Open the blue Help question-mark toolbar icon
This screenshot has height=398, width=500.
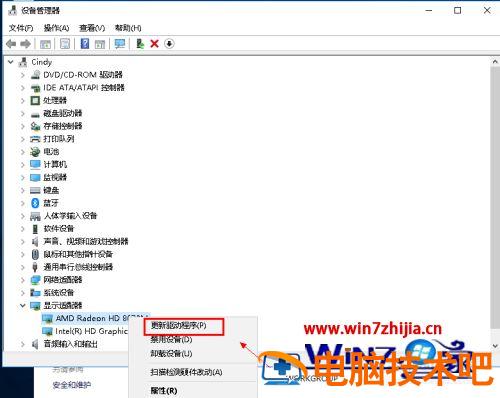[85, 44]
